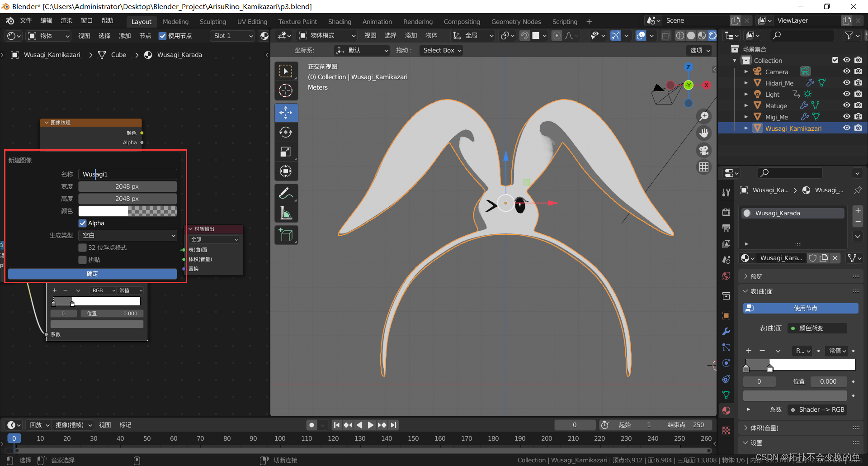Select the Scale tool icon

286,152
